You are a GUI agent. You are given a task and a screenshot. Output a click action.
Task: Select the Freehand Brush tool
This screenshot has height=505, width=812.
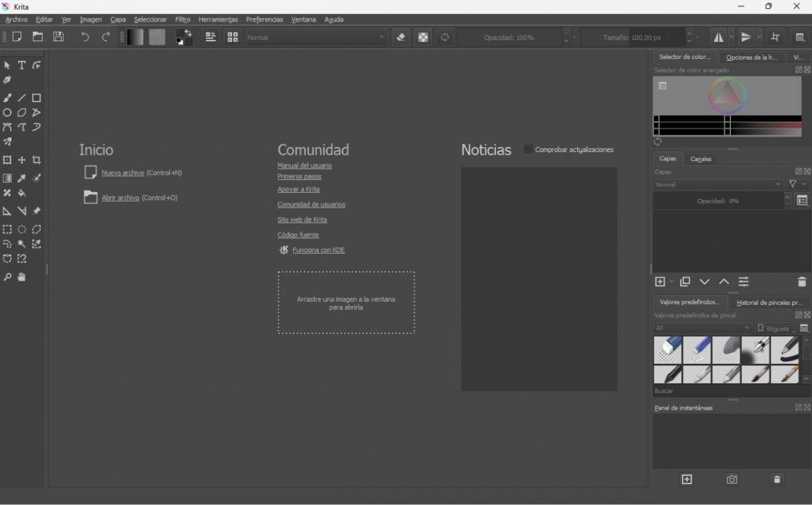(7, 98)
